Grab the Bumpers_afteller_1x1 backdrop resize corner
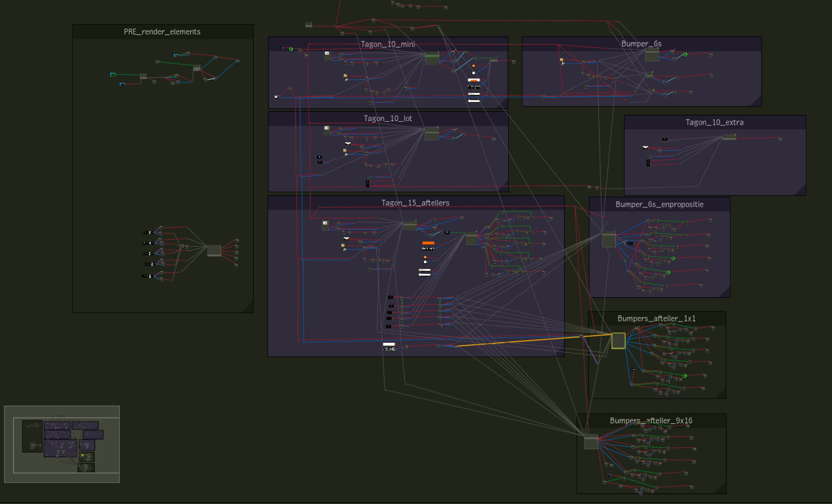 click(x=721, y=393)
